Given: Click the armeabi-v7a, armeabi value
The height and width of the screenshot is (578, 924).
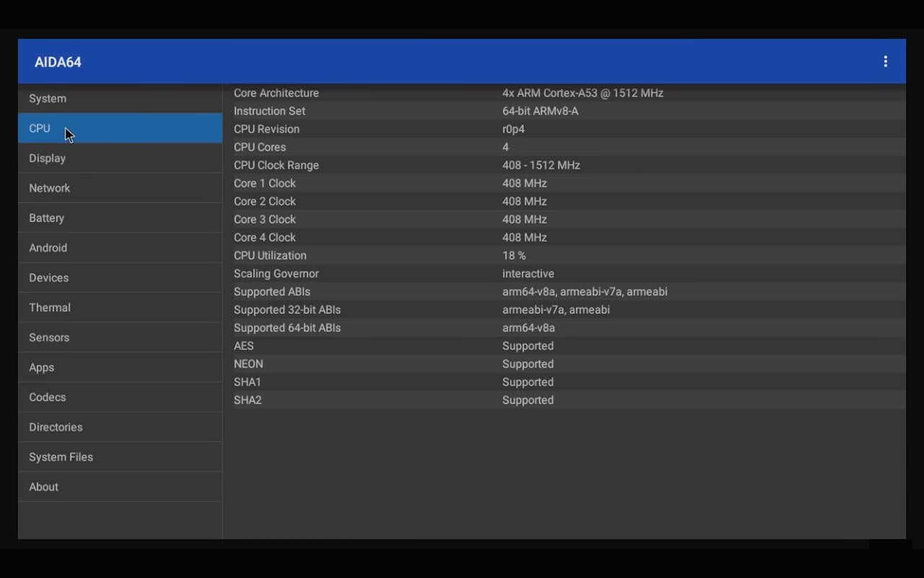Looking at the screenshot, I should (x=556, y=310).
